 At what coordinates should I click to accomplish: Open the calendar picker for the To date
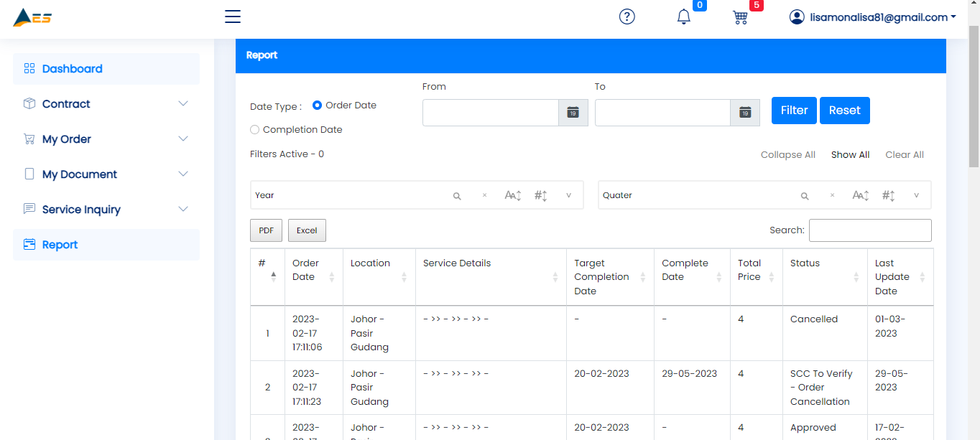746,113
